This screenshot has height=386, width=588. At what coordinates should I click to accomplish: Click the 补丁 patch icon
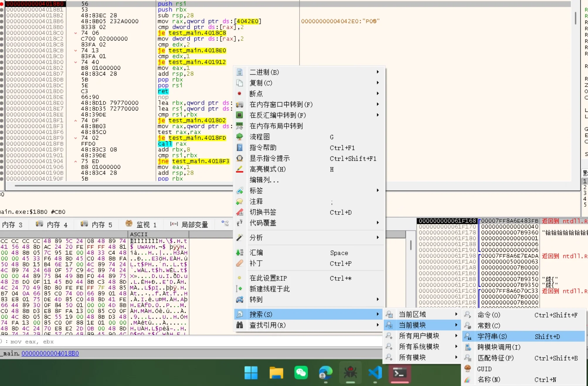click(239, 263)
